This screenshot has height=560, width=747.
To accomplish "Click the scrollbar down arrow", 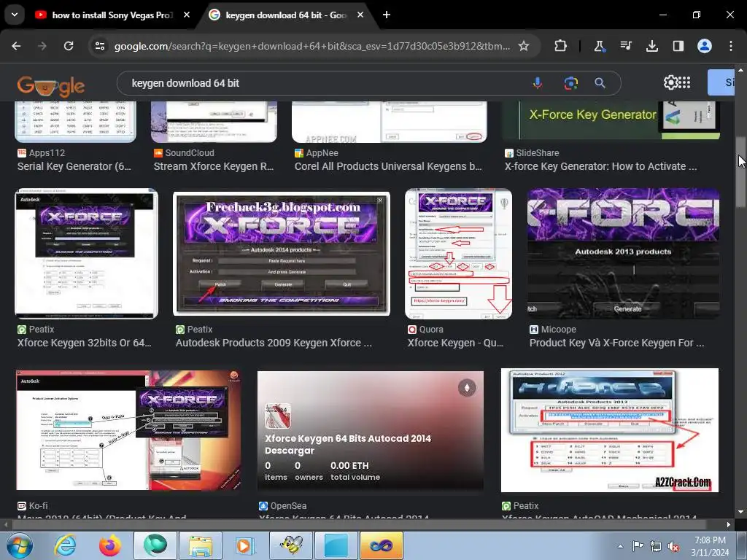I will click(x=740, y=513).
